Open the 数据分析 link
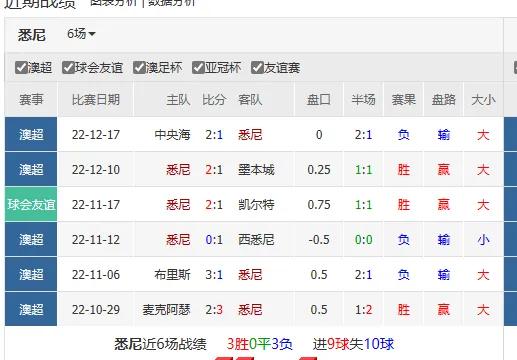Viewport: 517px width, 360px height. point(171,3)
